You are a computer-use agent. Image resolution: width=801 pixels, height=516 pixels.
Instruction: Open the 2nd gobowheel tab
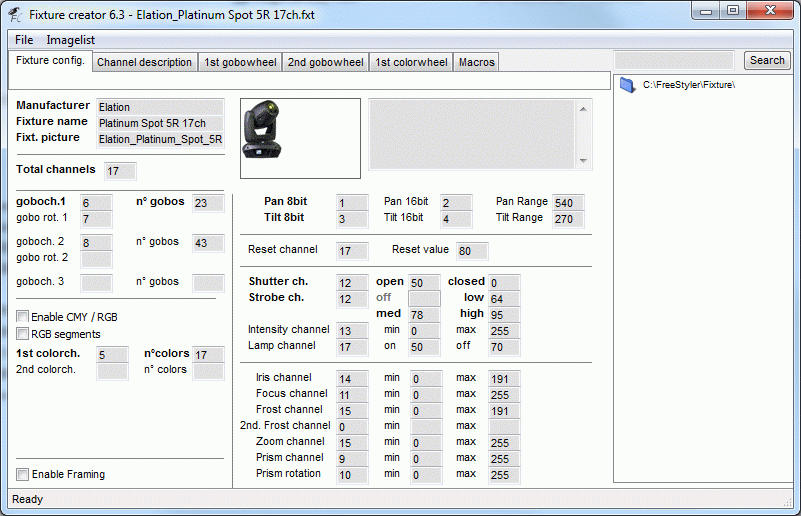(x=325, y=62)
